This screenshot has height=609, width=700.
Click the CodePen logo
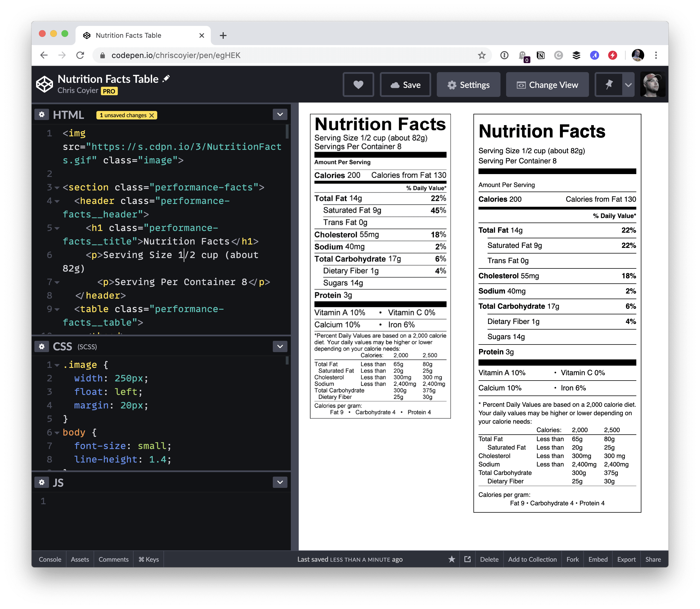pos(45,84)
